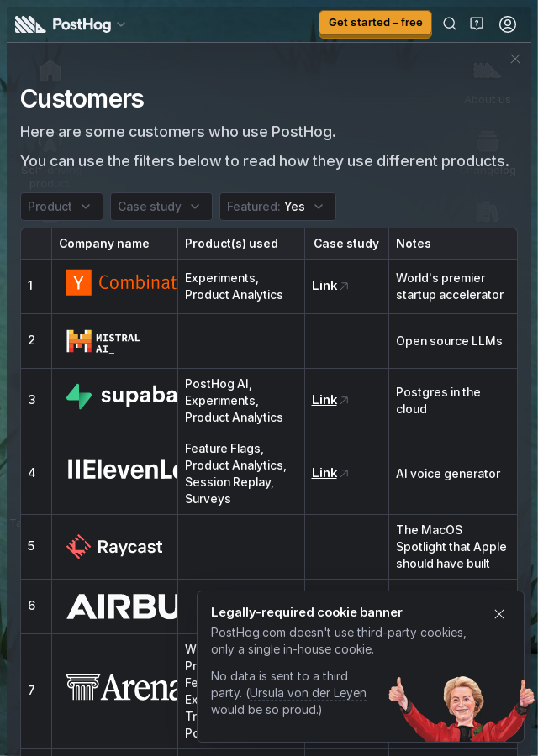Click the PostHog hedgehog logo

click(x=30, y=24)
